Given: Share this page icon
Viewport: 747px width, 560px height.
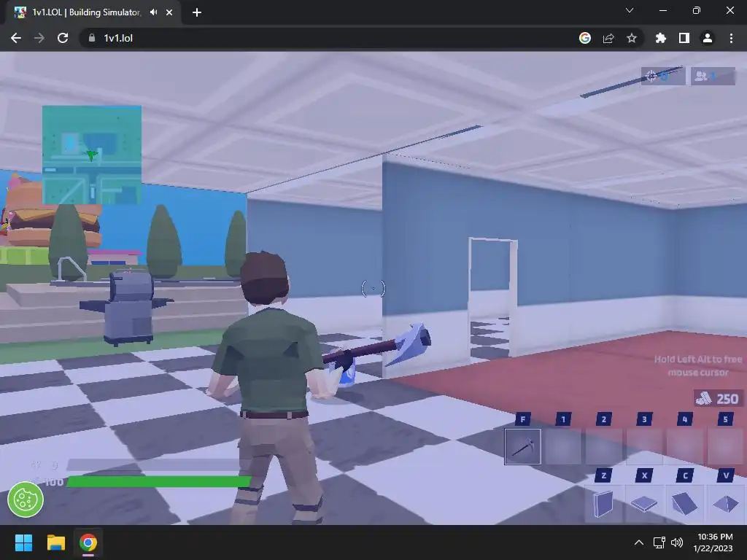Looking at the screenshot, I should (x=608, y=38).
